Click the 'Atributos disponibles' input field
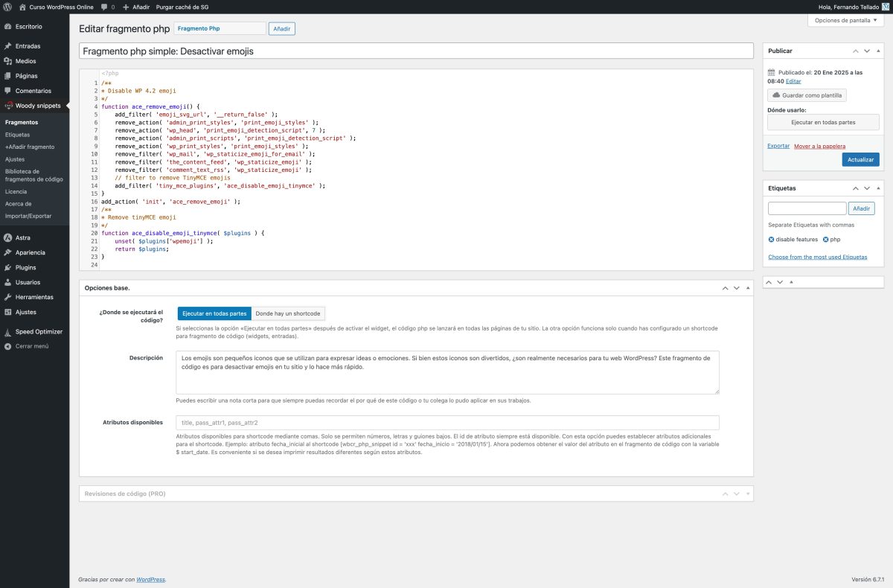The height and width of the screenshot is (588, 893). point(447,423)
